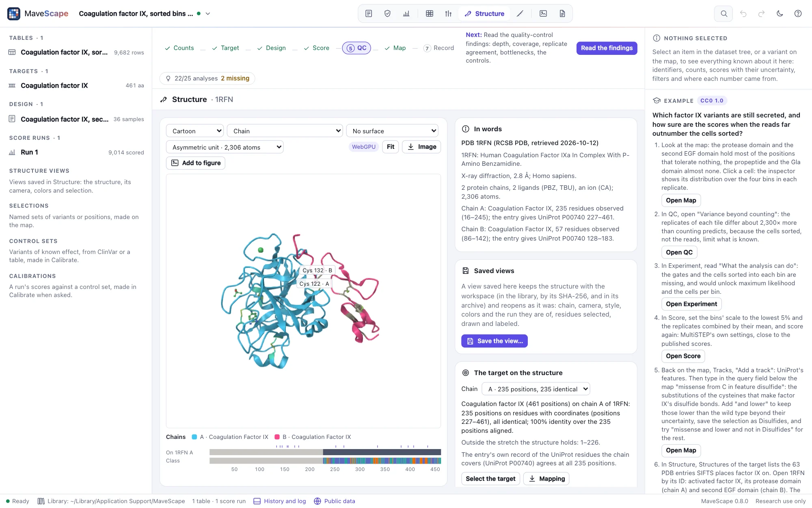Click the info icon in the In words header
The width and height of the screenshot is (812, 508).
coord(466,129)
